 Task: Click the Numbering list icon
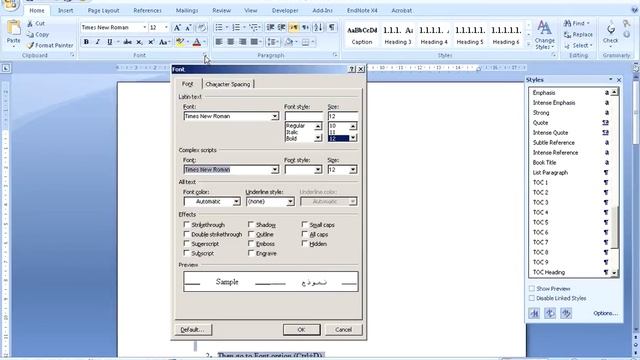tap(236, 27)
